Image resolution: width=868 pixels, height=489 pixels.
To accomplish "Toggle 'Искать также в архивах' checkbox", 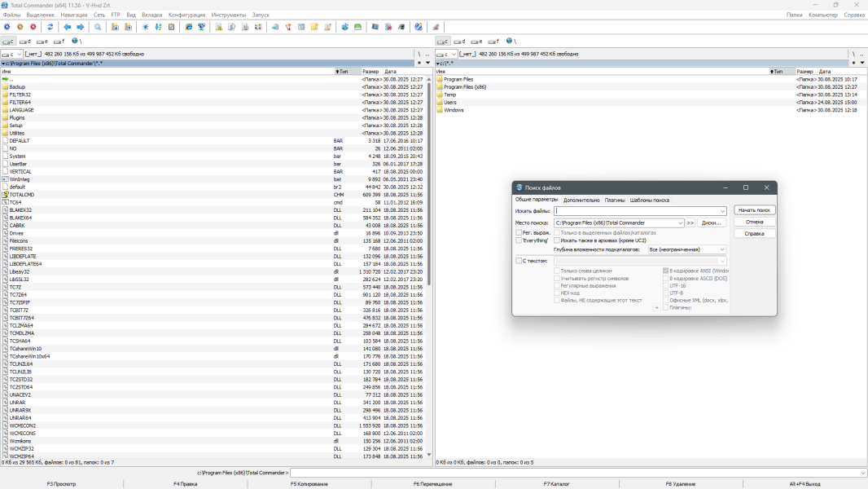I will coord(557,240).
